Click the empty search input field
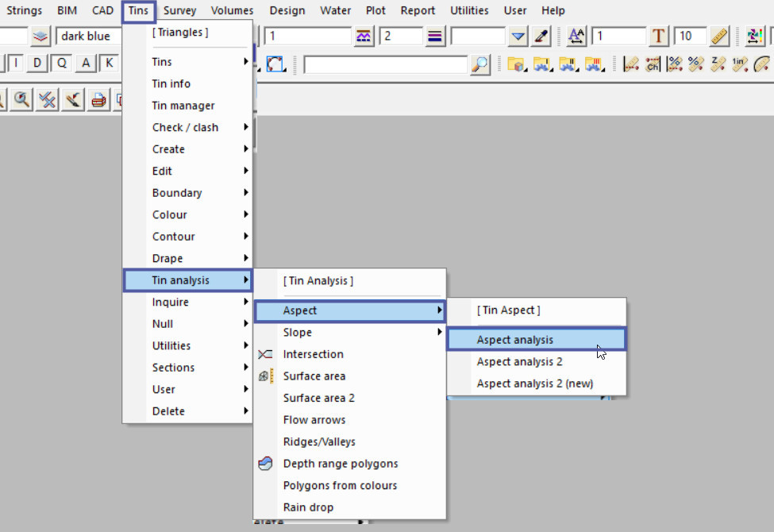Screen dimensions: 774x532 [386, 64]
